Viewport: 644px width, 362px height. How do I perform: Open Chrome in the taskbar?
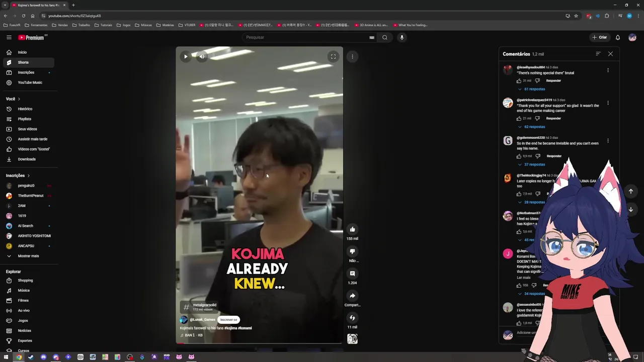[x=19, y=357]
